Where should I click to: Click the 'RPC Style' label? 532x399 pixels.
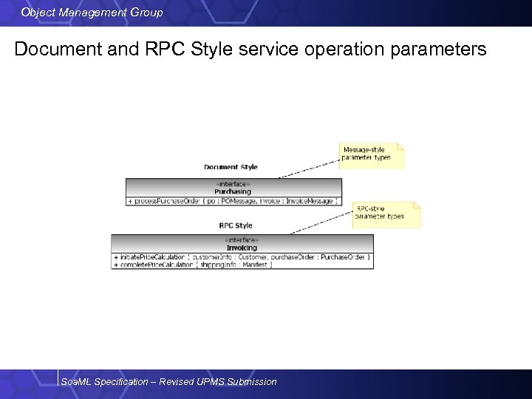(x=236, y=225)
